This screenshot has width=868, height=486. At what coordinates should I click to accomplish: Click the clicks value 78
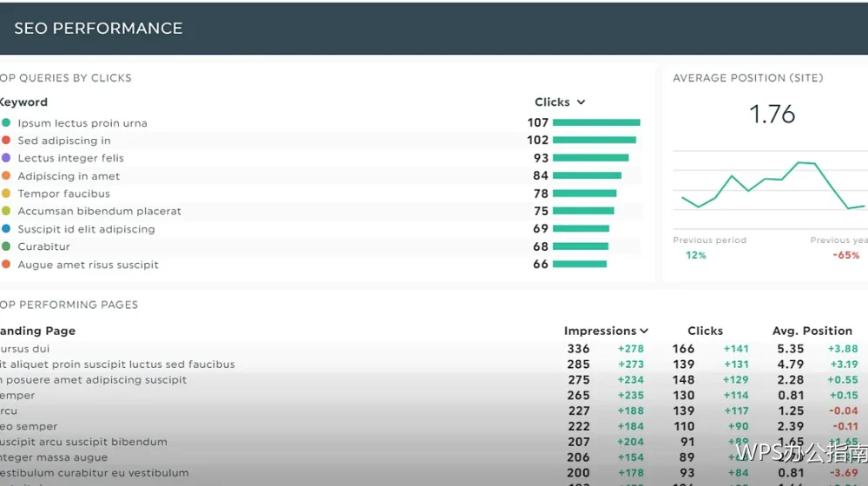click(541, 194)
